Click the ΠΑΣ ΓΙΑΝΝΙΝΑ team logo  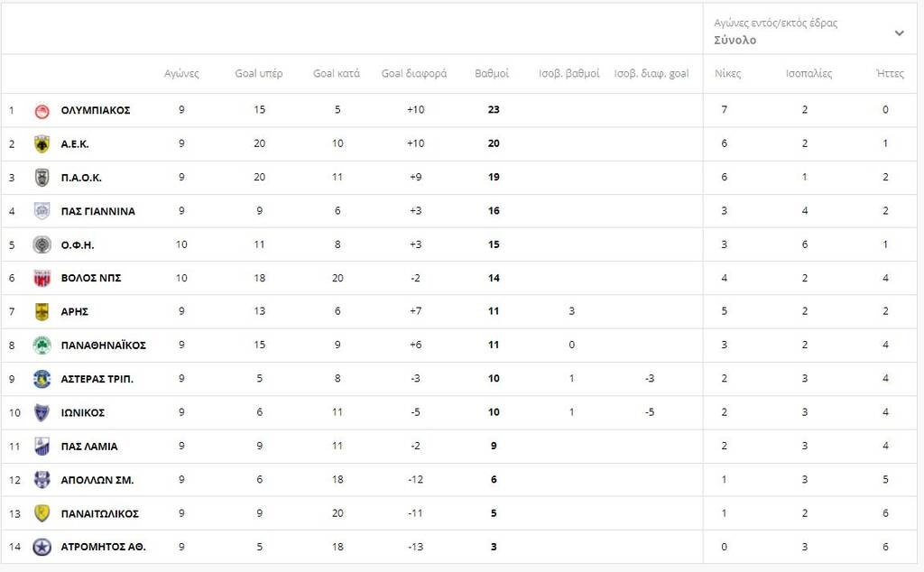point(42,211)
